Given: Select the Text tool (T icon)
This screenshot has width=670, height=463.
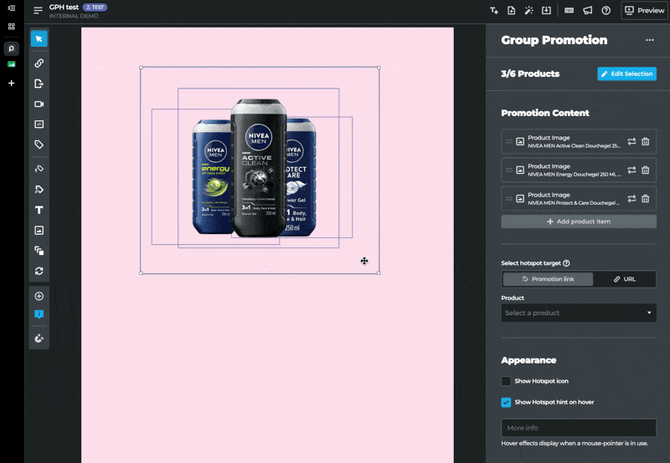Looking at the screenshot, I should (39, 210).
